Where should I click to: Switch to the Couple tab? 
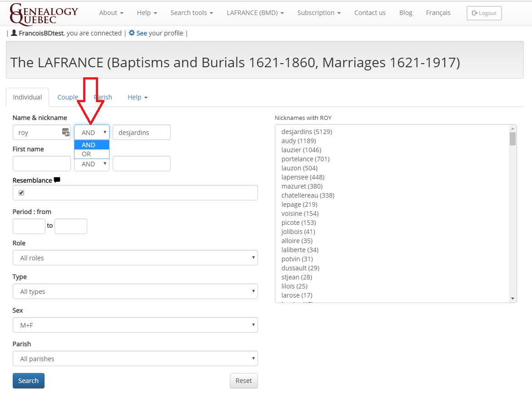pyautogui.click(x=68, y=97)
